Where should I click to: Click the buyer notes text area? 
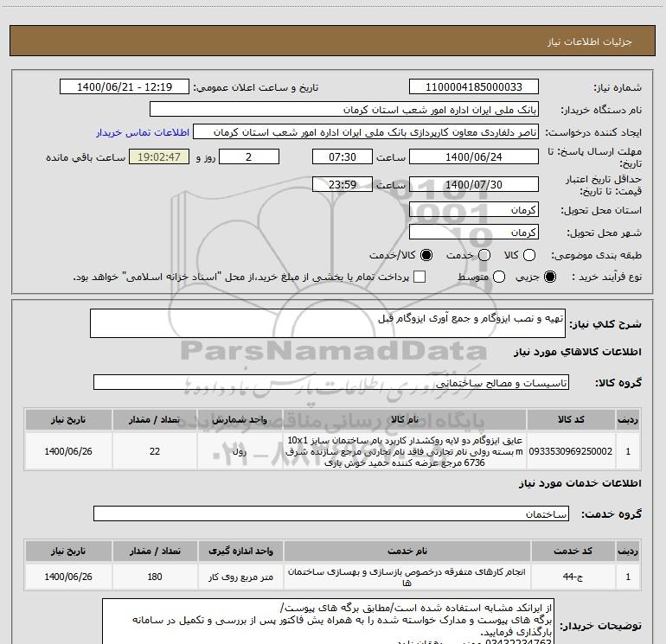click(328, 621)
